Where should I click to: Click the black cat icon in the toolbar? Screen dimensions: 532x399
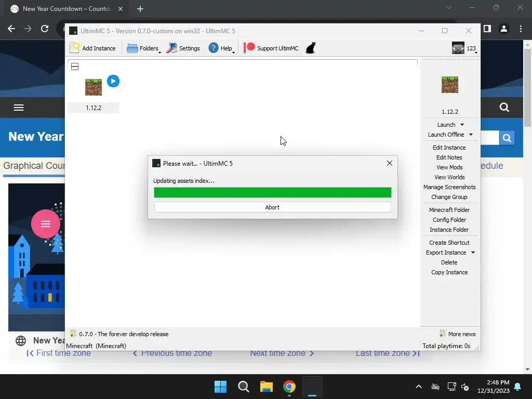tap(311, 48)
